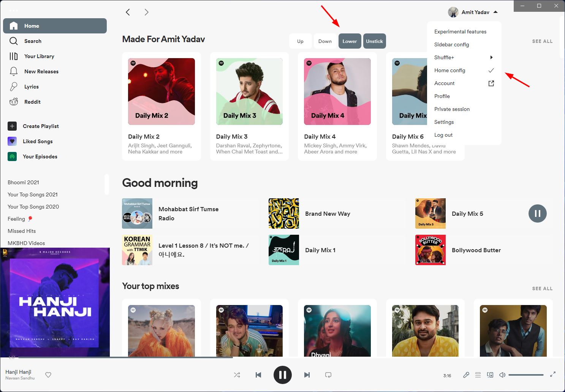Mute with the volume speaker icon
Screen dimensions: 565x392
click(502, 375)
